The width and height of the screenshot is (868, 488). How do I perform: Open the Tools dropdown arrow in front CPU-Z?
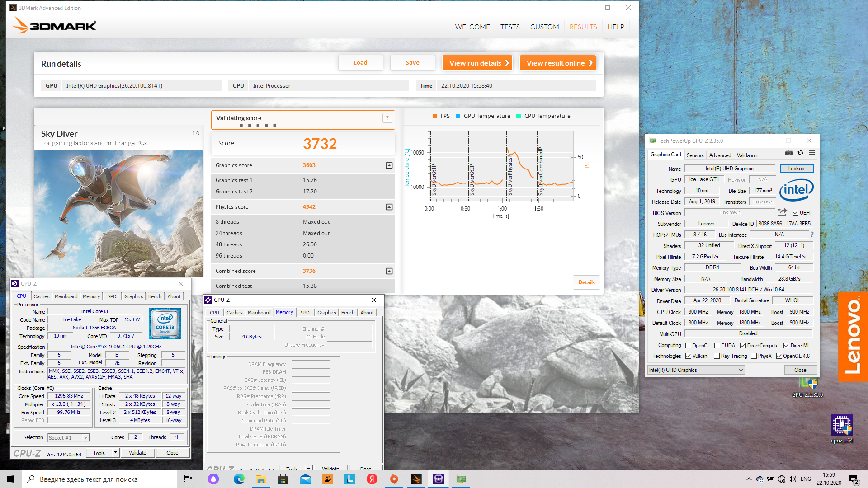(x=115, y=452)
